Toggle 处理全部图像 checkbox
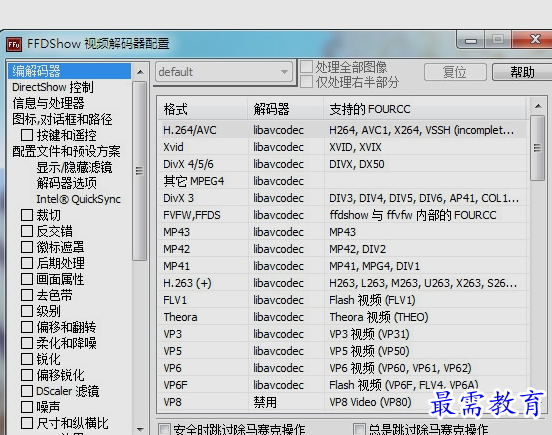The image size is (552, 435). pos(306,67)
